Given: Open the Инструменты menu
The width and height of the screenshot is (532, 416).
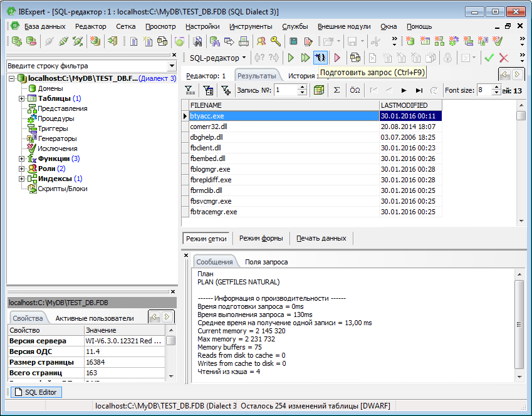Looking at the screenshot, I should tap(251, 26).
